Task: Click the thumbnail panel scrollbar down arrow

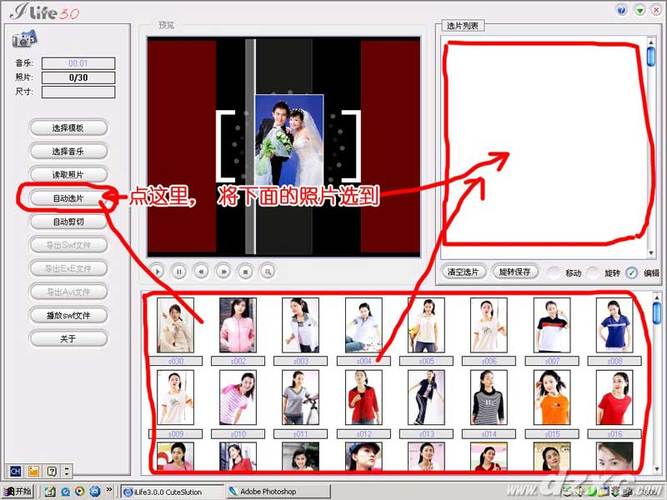Action: click(656, 467)
